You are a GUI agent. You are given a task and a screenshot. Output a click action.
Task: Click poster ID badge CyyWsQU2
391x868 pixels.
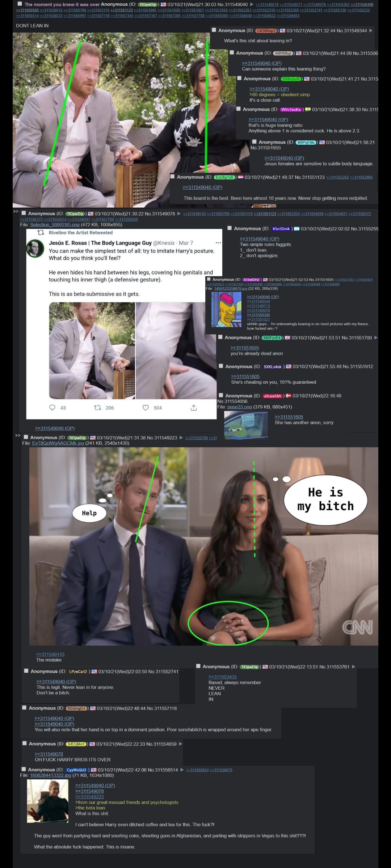[x=76, y=770]
